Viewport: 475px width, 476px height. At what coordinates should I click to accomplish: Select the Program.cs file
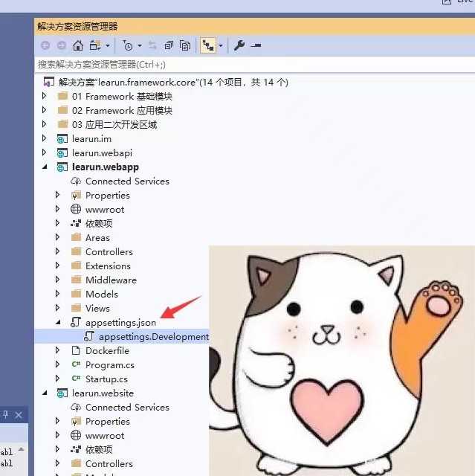pyautogui.click(x=110, y=365)
